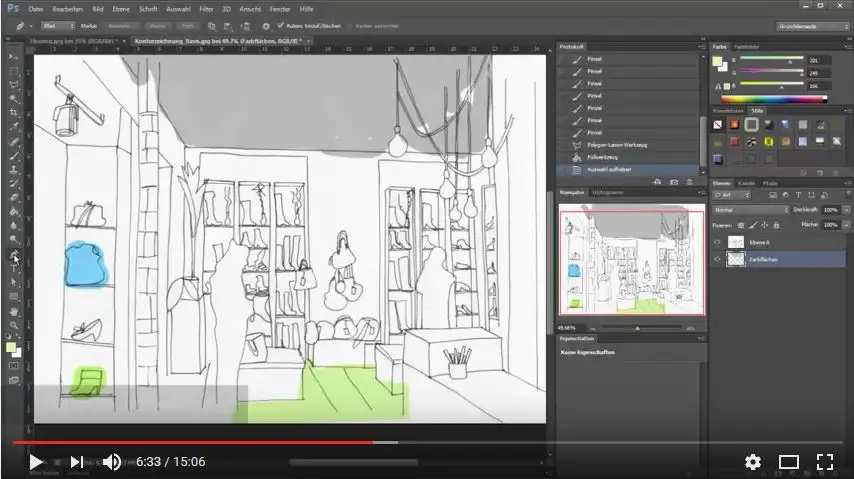This screenshot has height=479, width=854.
Task: Switch to the Histogramm tab
Action: 608,193
